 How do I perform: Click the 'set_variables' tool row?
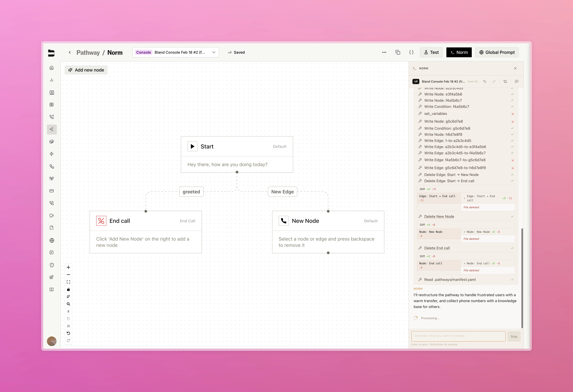[466, 114]
